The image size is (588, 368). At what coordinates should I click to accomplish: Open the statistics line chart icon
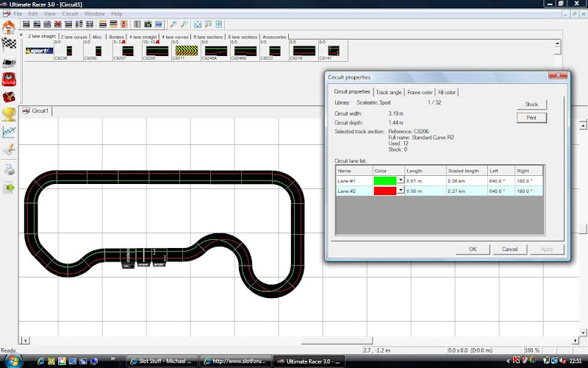[9, 131]
